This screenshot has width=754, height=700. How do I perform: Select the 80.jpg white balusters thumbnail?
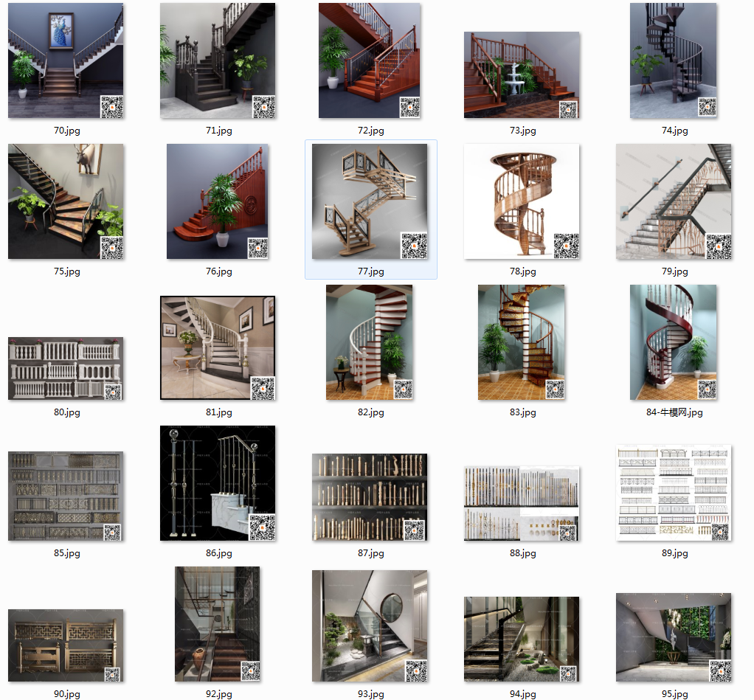pos(66,369)
